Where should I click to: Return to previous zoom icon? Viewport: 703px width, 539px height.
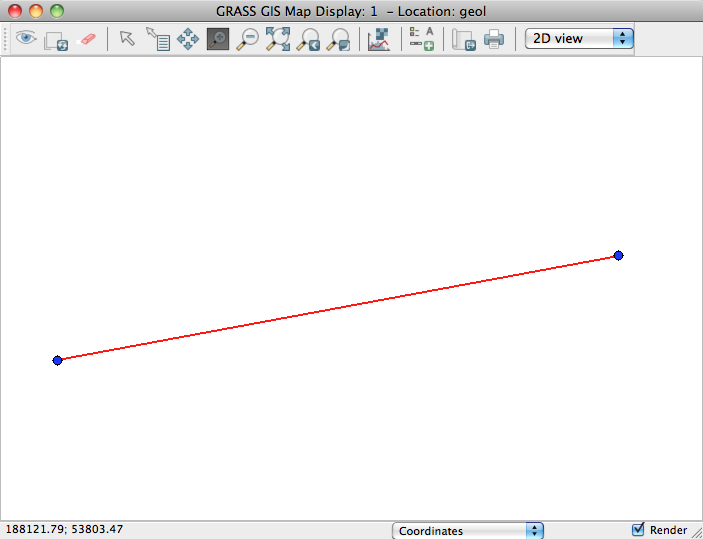(308, 40)
